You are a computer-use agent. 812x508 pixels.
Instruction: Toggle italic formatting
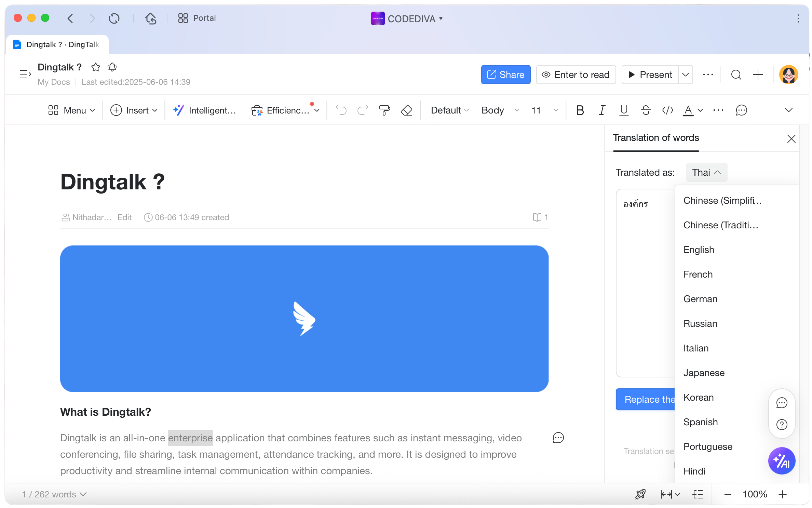601,110
